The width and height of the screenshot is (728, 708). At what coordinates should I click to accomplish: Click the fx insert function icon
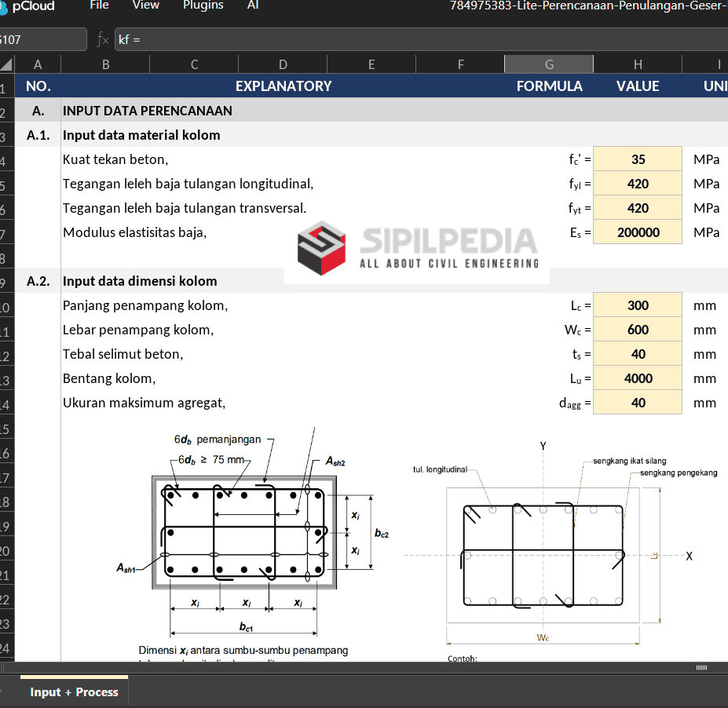tap(102, 39)
